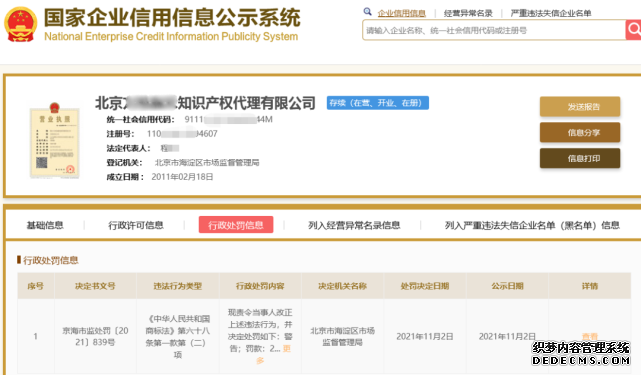The height and width of the screenshot is (375, 641).
Task: Click the 行政处罚内容 column header
Action: (260, 286)
